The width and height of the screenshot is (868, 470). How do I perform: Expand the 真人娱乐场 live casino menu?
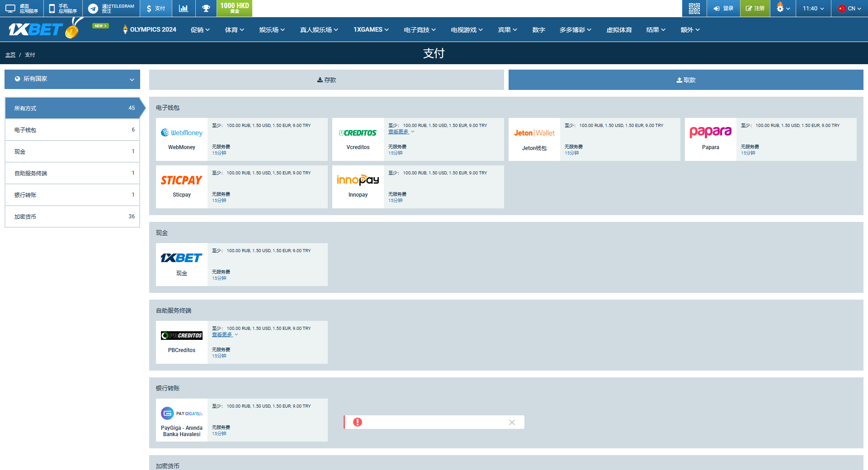pyautogui.click(x=319, y=30)
